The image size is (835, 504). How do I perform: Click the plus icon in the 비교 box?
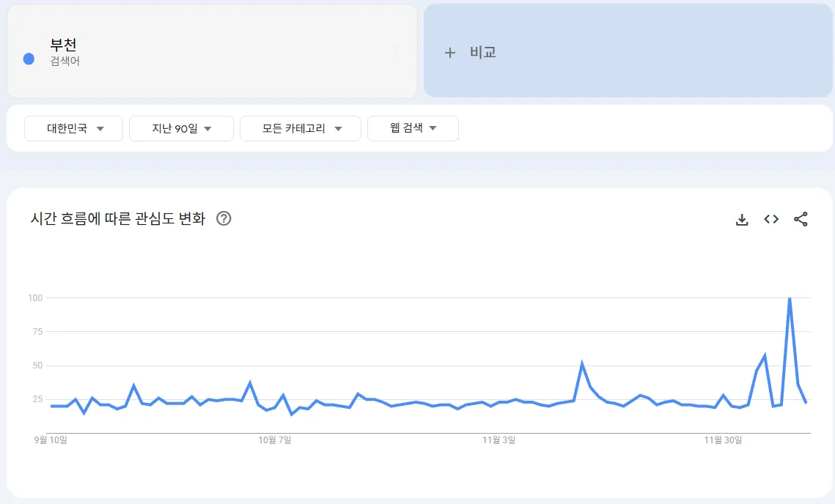pos(451,52)
